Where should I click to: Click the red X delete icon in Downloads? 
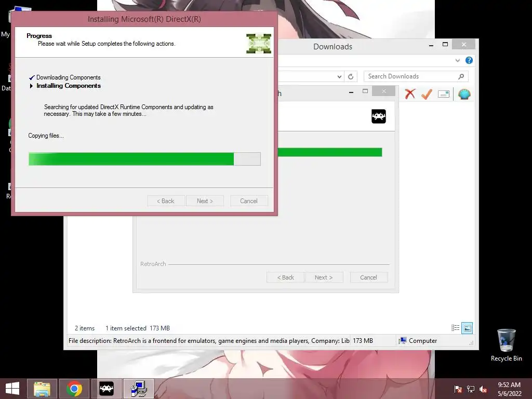click(x=410, y=94)
